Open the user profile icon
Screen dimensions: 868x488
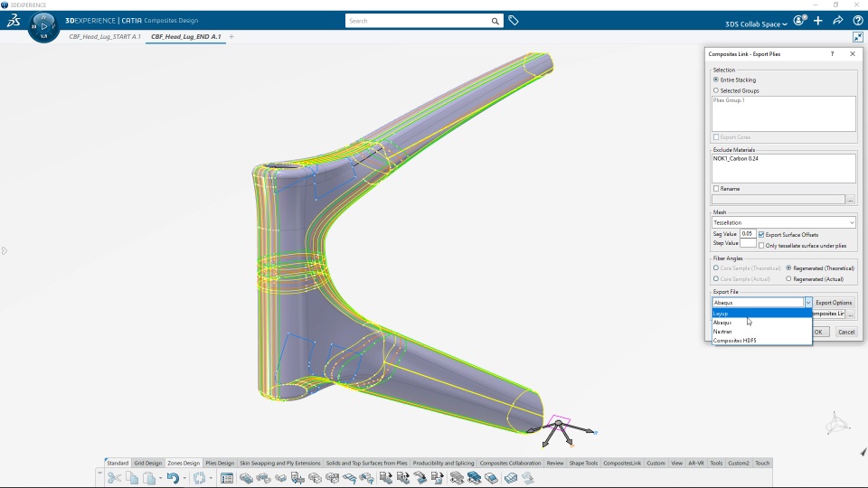point(798,21)
